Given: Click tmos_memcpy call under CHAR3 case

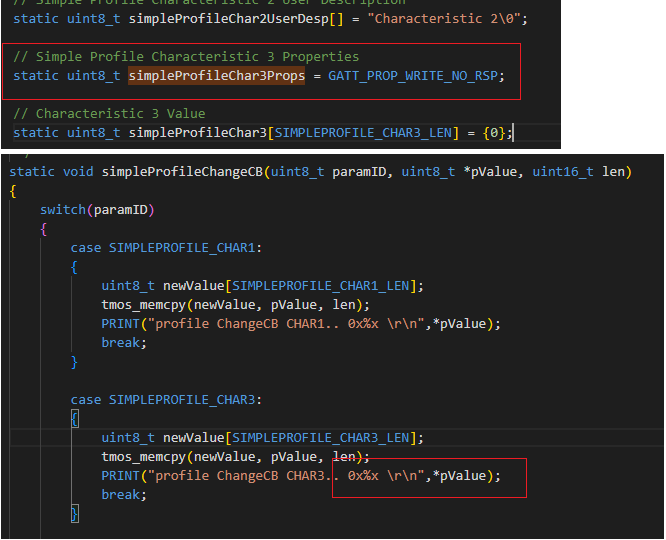Looking at the screenshot, I should (235, 457).
